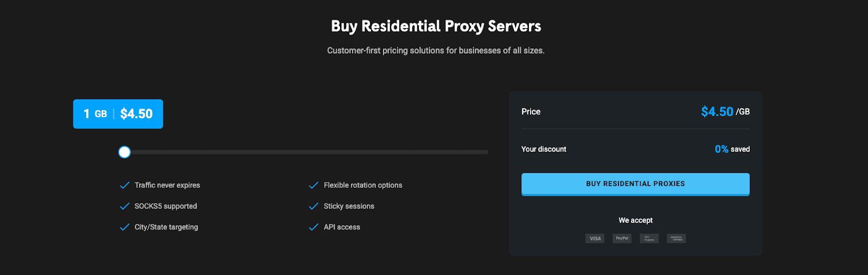Click the API access feature text
Image resolution: width=868 pixels, height=275 pixels.
pyautogui.click(x=342, y=227)
